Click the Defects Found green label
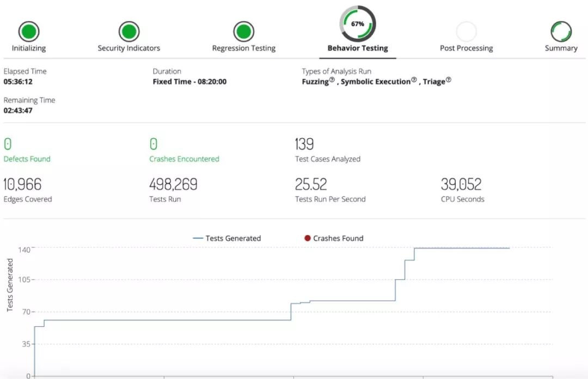Screen dimensions: 588x379 [x=27, y=159]
